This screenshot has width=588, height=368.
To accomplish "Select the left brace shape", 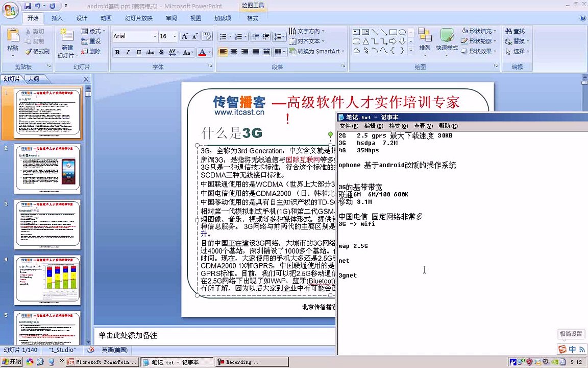I will tap(393, 50).
